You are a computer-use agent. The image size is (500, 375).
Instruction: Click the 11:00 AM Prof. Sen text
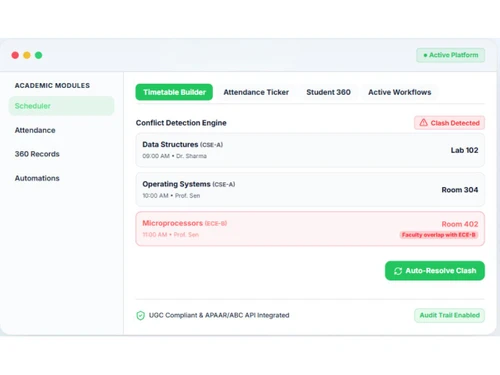click(x=171, y=235)
